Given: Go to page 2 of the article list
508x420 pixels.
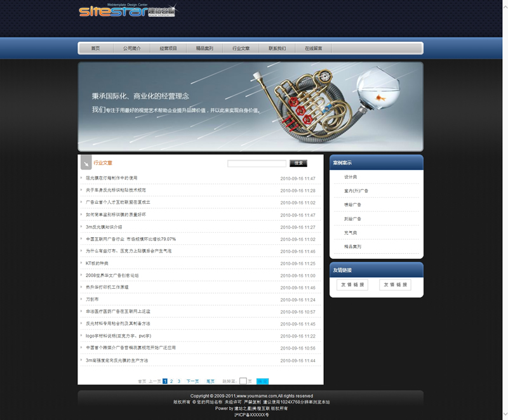Looking at the screenshot, I should [171, 381].
